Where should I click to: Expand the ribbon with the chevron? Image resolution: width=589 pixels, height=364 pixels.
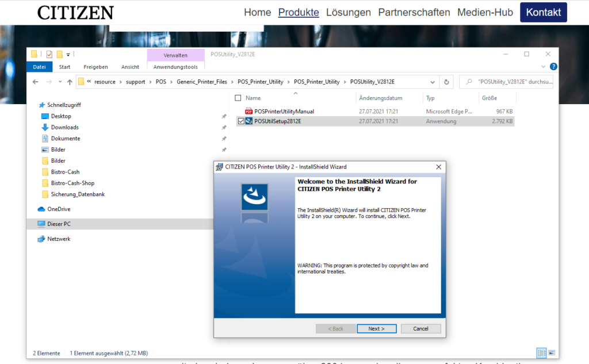543,67
